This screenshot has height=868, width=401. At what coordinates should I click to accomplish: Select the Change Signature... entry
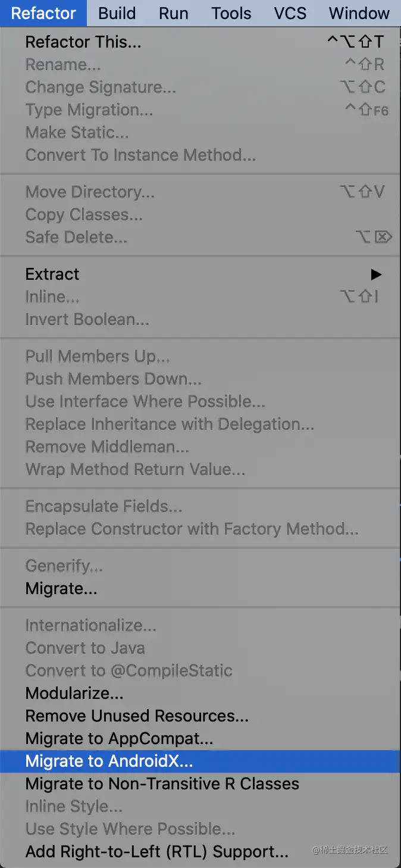coord(200,87)
